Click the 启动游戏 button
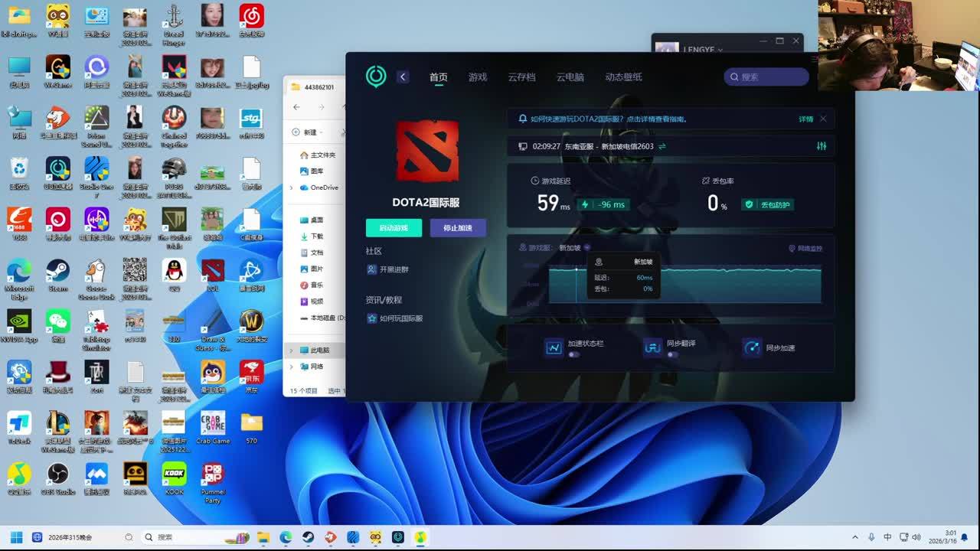Image resolution: width=980 pixels, height=551 pixels. (394, 228)
